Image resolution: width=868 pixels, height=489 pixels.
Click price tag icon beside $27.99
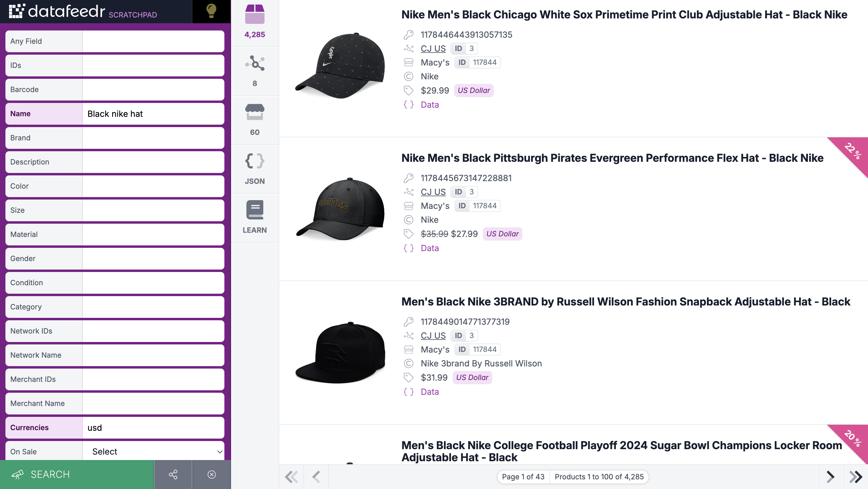pos(408,234)
